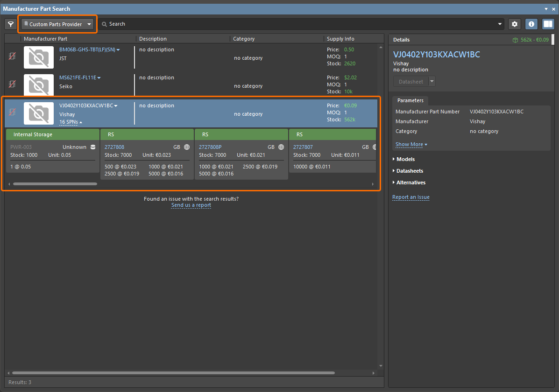Open supplier part link 2727807
This screenshot has width=559, height=392.
pyautogui.click(x=303, y=147)
